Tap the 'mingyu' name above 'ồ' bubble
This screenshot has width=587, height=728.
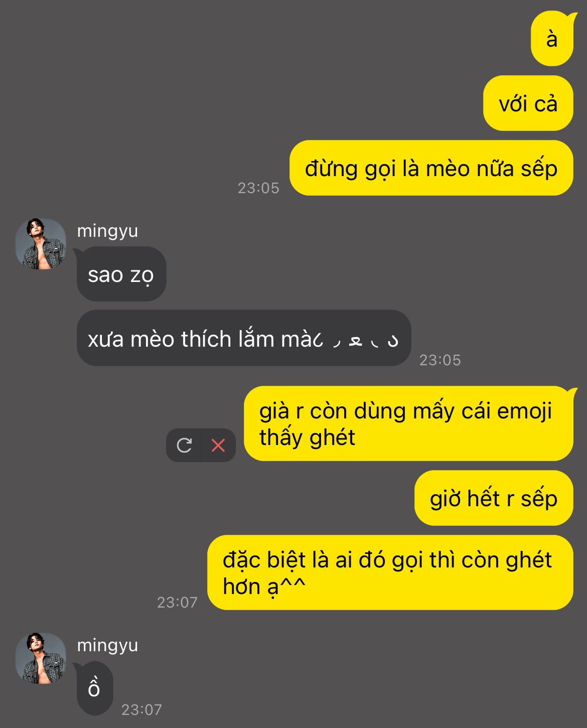coord(107,646)
